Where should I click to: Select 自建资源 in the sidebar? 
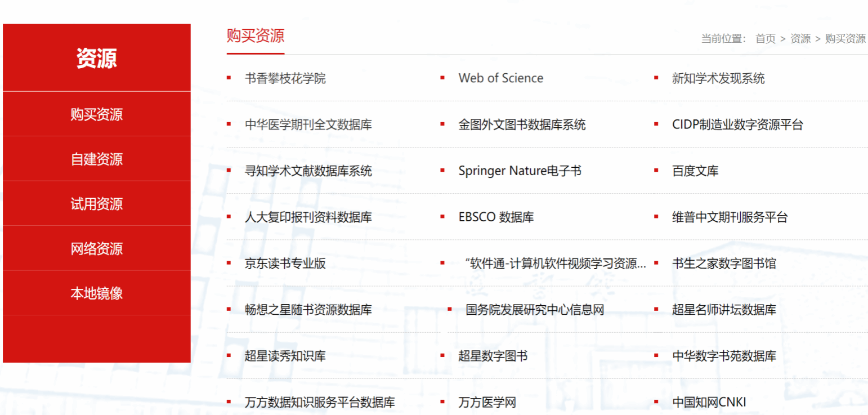[x=96, y=159]
